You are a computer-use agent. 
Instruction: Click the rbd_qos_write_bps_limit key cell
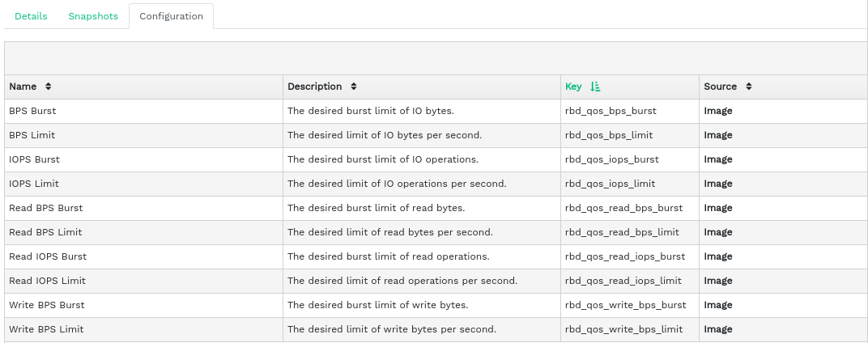pos(623,329)
